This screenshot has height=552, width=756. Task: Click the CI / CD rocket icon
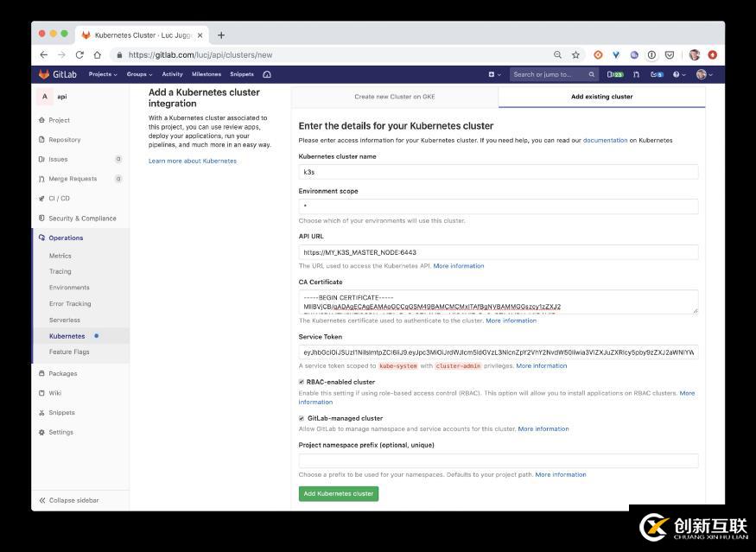[x=41, y=198]
